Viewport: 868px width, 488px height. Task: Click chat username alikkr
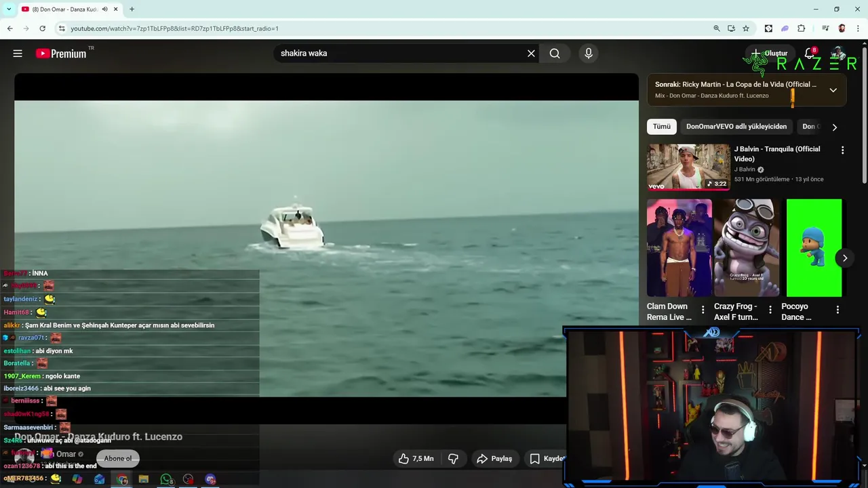(x=12, y=325)
